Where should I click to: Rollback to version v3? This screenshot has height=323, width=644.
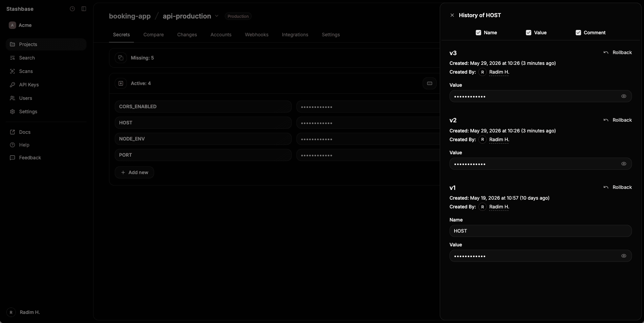tap(618, 52)
